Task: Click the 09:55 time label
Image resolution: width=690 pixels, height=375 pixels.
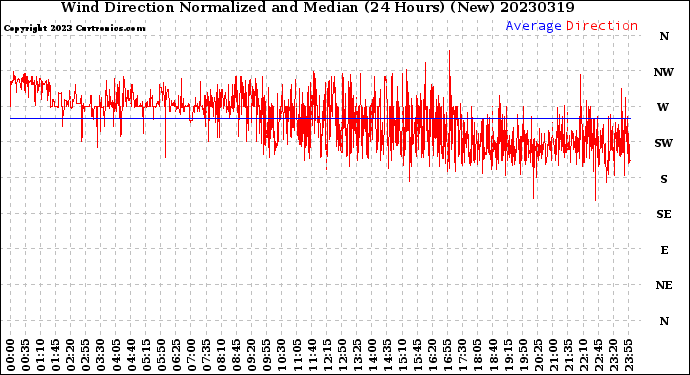Action: pos(267,355)
